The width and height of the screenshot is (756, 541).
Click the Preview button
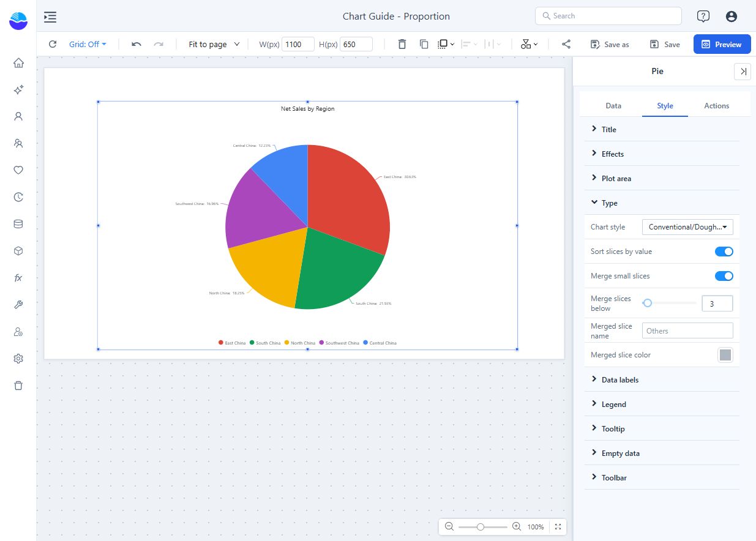722,44
